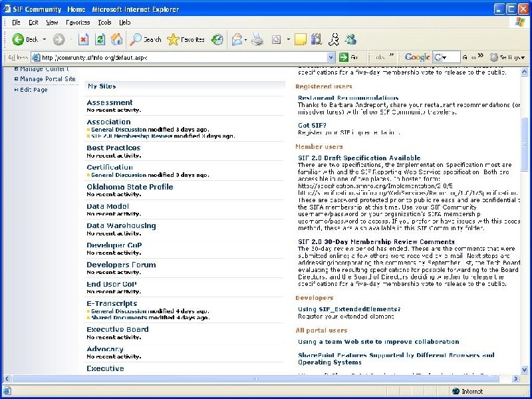532x399 pixels.
Task: Expand the Links toolbar chevron
Action: (x=392, y=56)
